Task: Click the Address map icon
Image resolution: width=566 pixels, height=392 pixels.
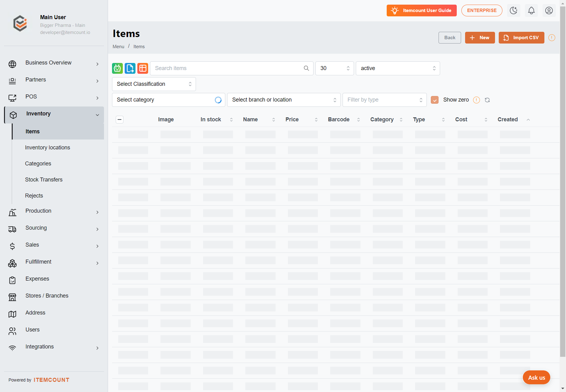Action: (x=12, y=314)
